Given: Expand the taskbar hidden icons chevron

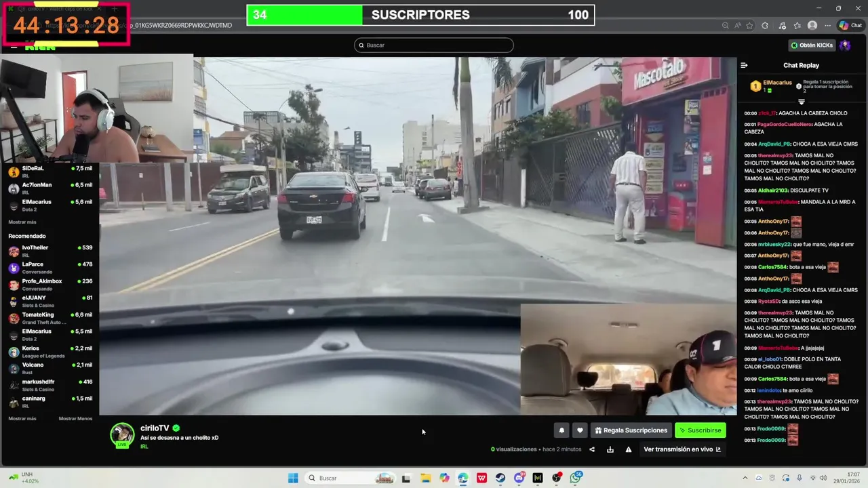Looking at the screenshot, I should pos(745,478).
